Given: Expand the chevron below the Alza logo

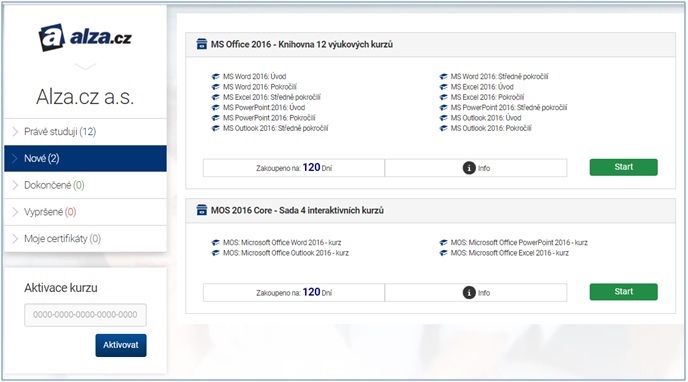Looking at the screenshot, I should (x=85, y=67).
